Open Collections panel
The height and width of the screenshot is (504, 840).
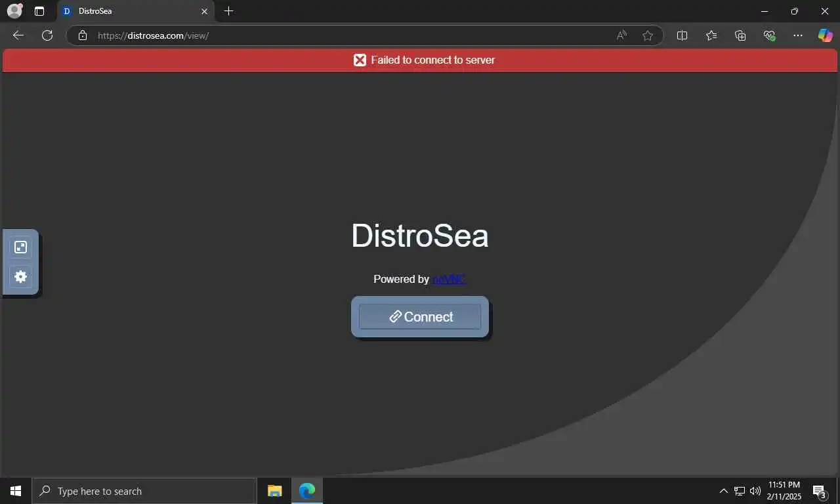coord(740,35)
